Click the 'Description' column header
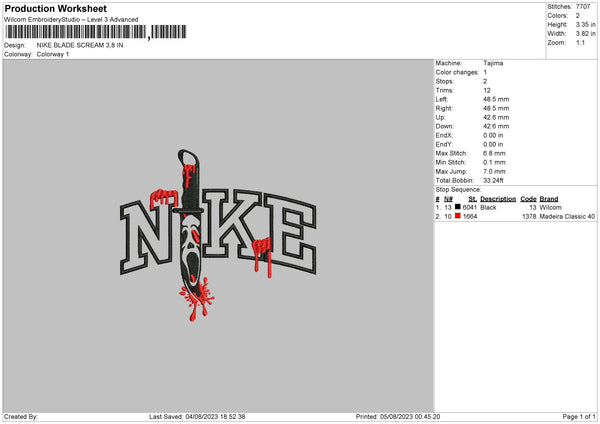Image resolution: width=600 pixels, height=424 pixels. pyautogui.click(x=498, y=199)
